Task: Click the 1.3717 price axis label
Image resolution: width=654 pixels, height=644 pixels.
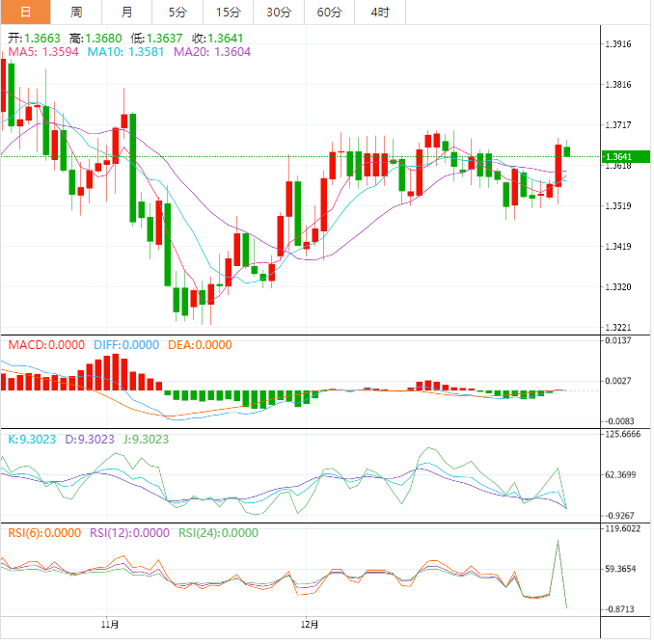Action: 618,125
